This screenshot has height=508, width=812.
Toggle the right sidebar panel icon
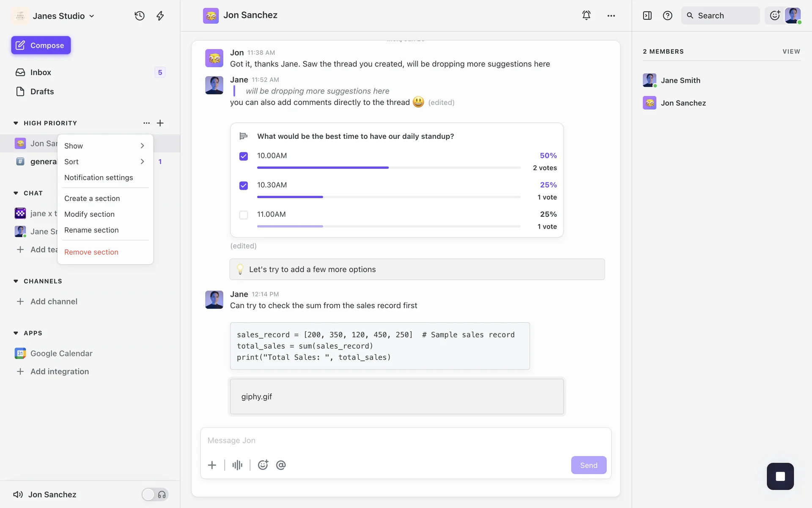pos(647,16)
